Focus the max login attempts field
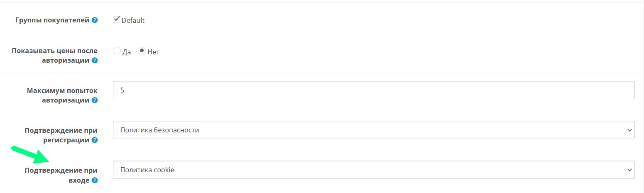Screen dimensions: 644x193 [374, 90]
